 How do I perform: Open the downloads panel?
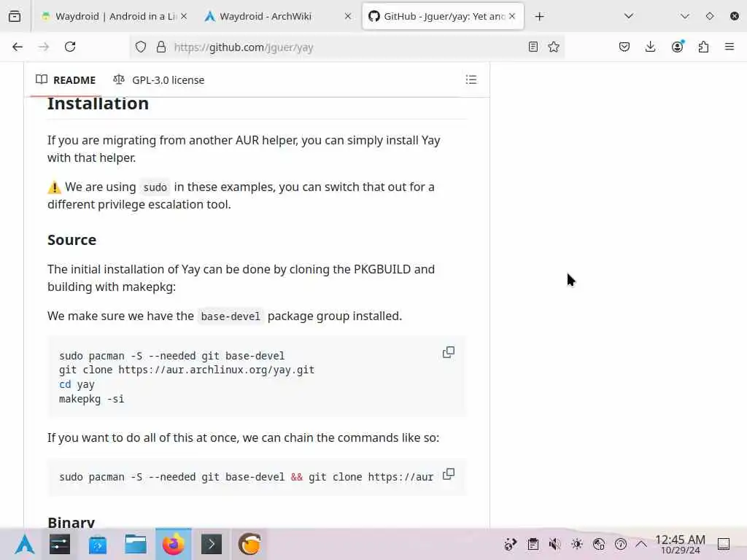(650, 47)
